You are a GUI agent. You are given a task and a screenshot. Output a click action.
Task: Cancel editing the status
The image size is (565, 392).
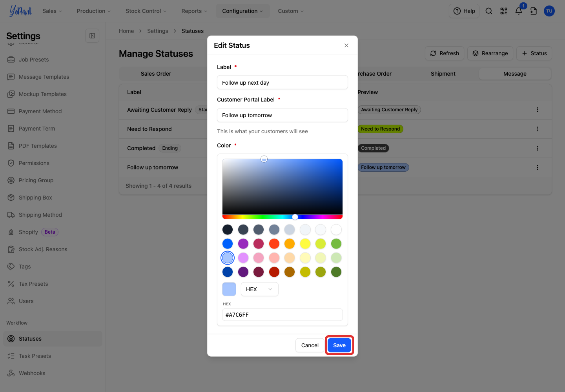pos(310,345)
